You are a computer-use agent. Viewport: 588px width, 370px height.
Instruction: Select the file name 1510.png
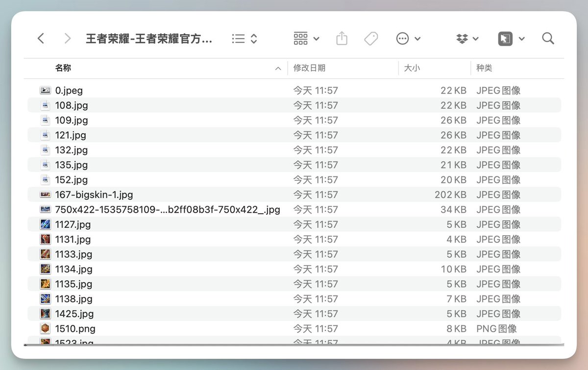(x=75, y=328)
